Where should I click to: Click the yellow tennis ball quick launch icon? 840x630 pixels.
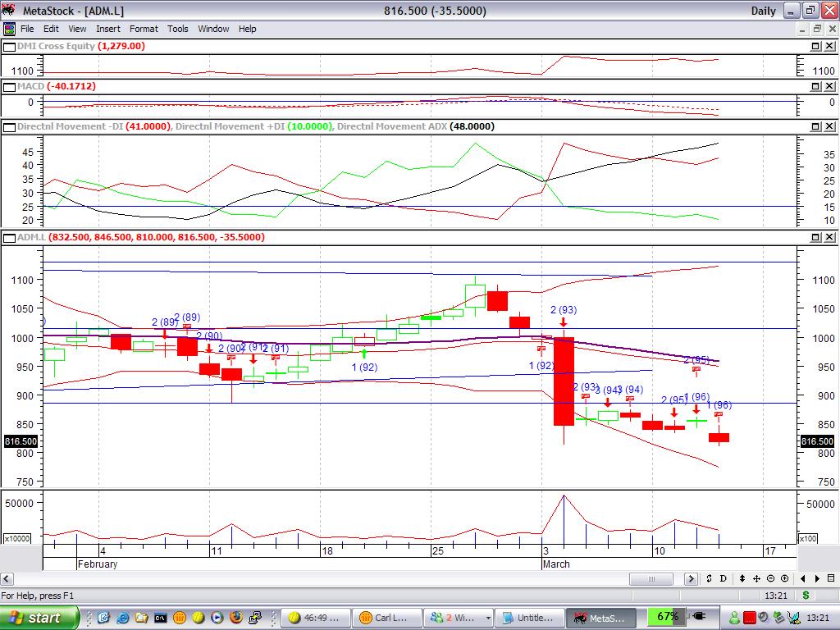[199, 618]
